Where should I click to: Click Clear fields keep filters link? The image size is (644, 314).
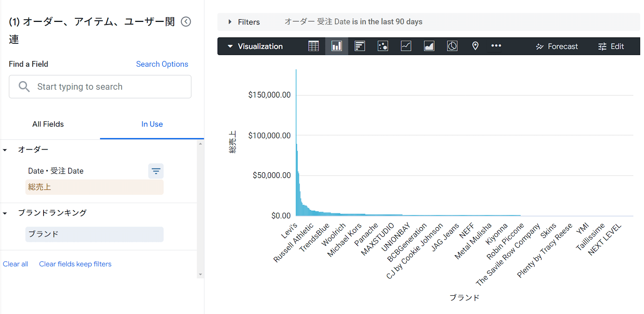(x=75, y=264)
